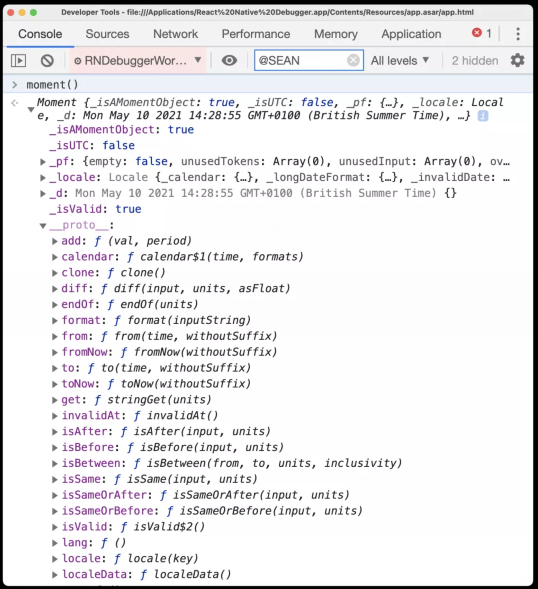Expand the toNow function entry
Image resolution: width=538 pixels, height=589 pixels.
[55, 384]
